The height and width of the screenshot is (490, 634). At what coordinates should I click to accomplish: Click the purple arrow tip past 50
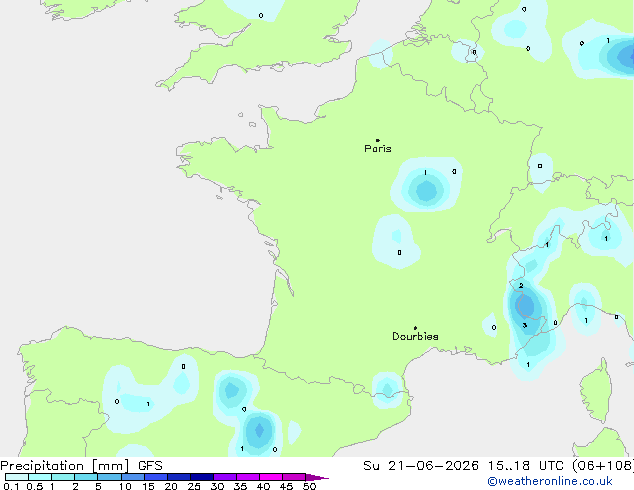coord(317,477)
